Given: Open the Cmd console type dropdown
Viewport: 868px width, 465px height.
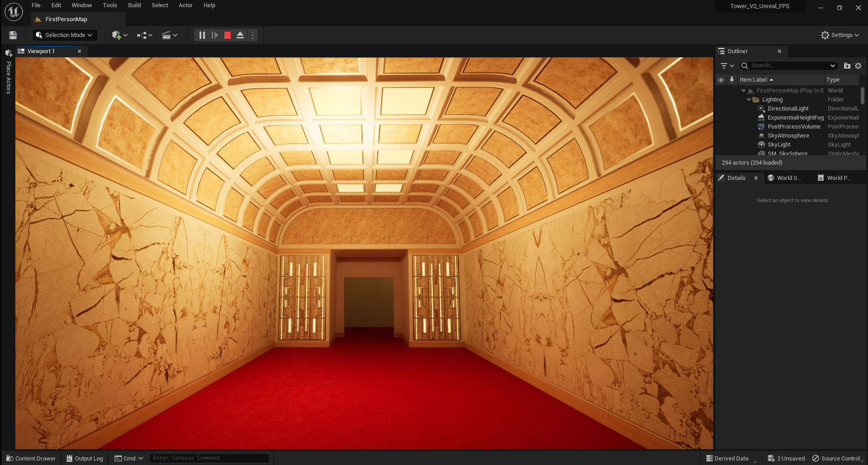Looking at the screenshot, I should tap(129, 459).
